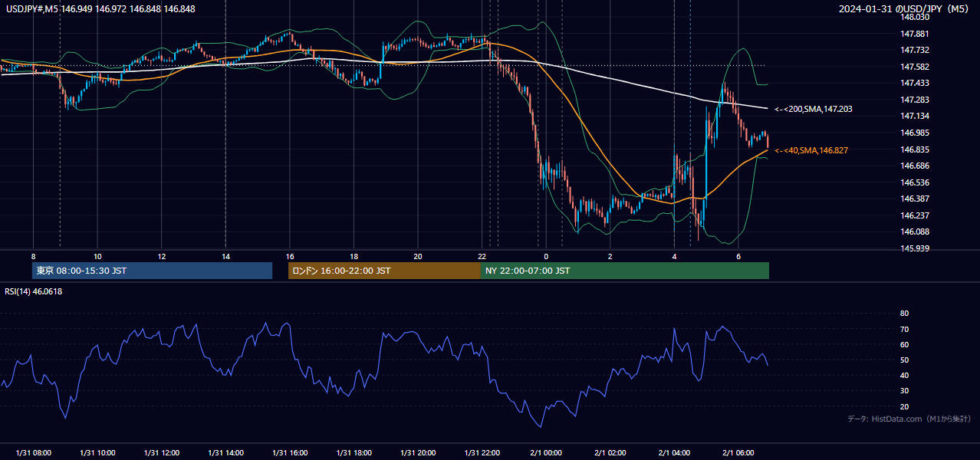This screenshot has height=460, width=980.
Task: Click price axis label 148.030
Action: click(x=915, y=17)
